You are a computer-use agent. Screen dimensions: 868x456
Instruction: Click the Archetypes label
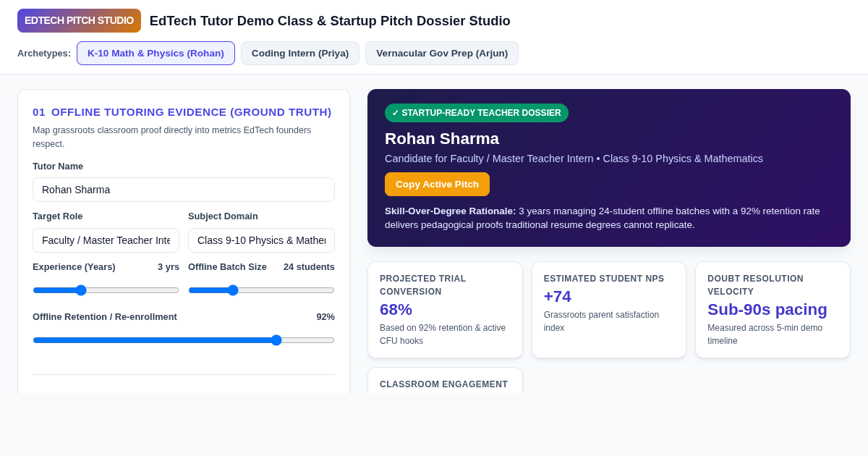44,53
